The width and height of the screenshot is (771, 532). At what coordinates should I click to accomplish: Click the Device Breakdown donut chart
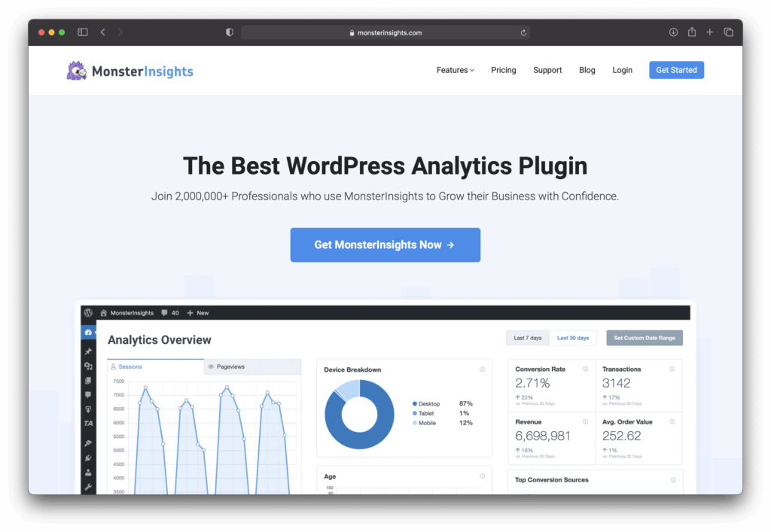pyautogui.click(x=359, y=414)
